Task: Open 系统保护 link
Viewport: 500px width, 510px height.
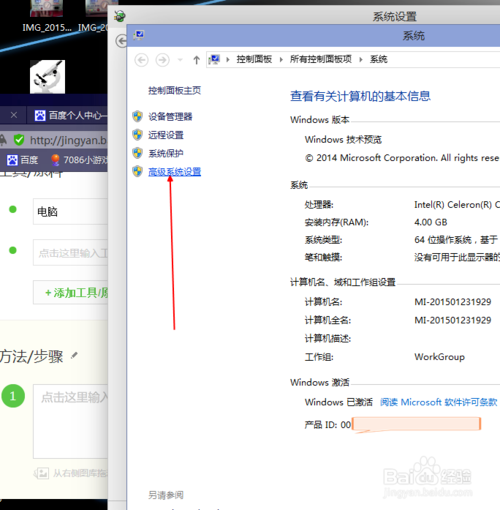Action: [166, 153]
